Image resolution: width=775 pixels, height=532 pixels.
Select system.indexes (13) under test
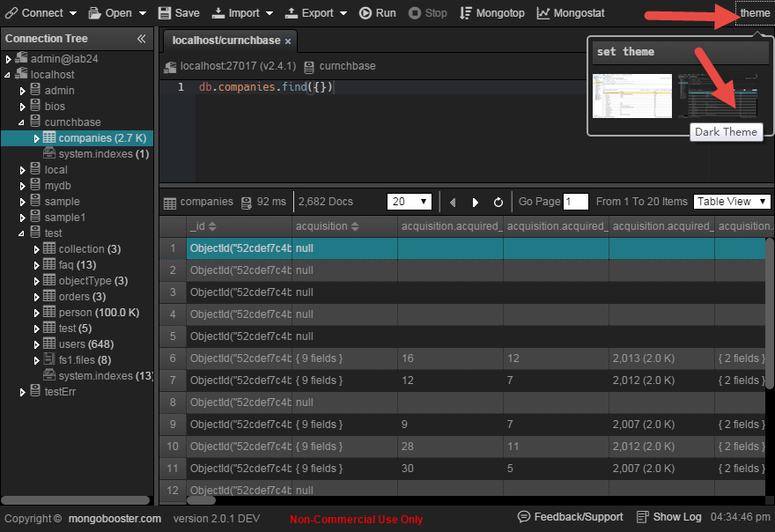pos(106,375)
